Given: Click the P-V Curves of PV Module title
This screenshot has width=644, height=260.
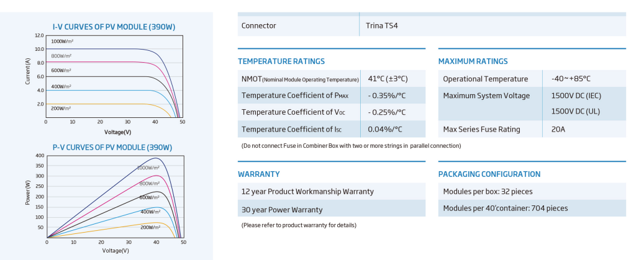Looking at the screenshot, I should pyautogui.click(x=112, y=147).
